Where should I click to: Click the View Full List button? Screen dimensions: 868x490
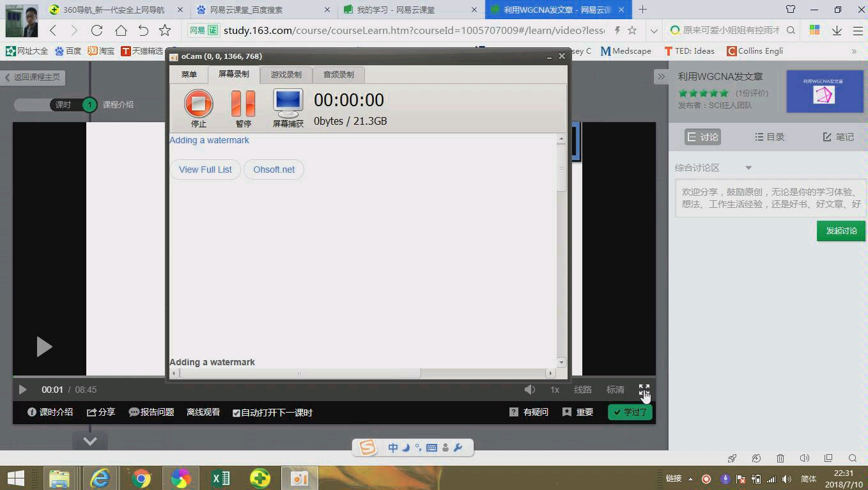click(205, 170)
